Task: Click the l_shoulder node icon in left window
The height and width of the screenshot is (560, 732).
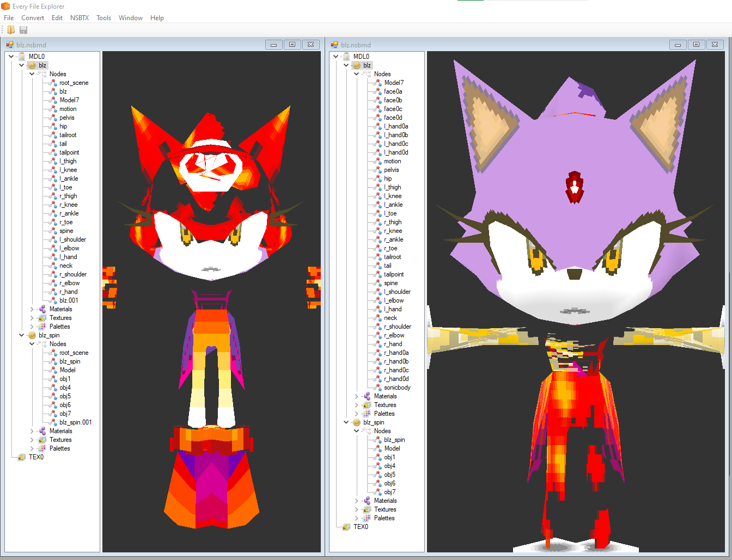Action: 53,239
